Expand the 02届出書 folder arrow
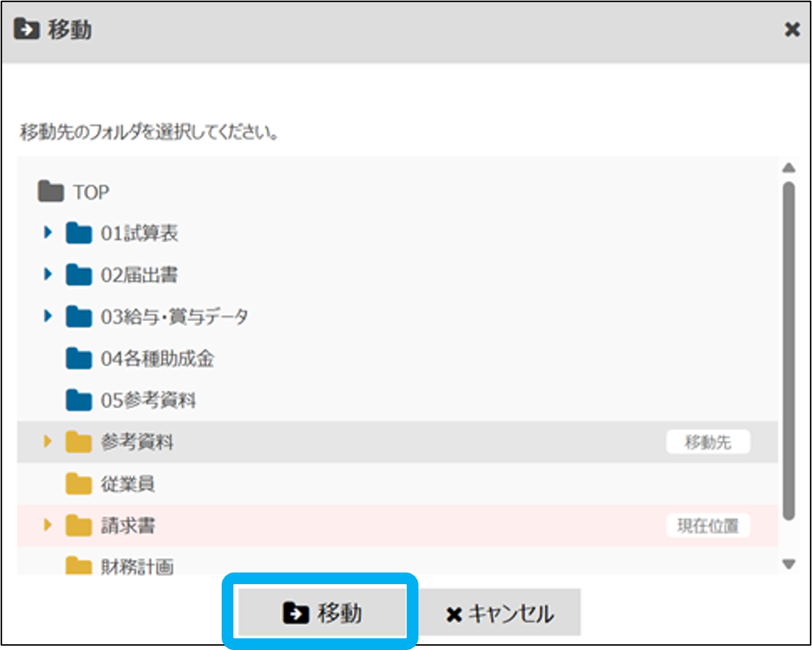812x650 pixels. 48,275
